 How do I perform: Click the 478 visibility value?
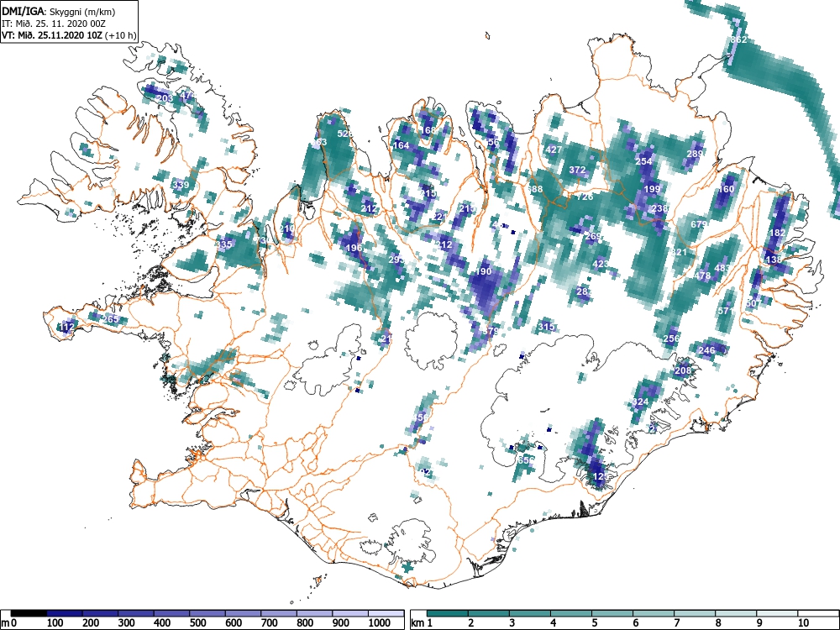click(x=702, y=276)
